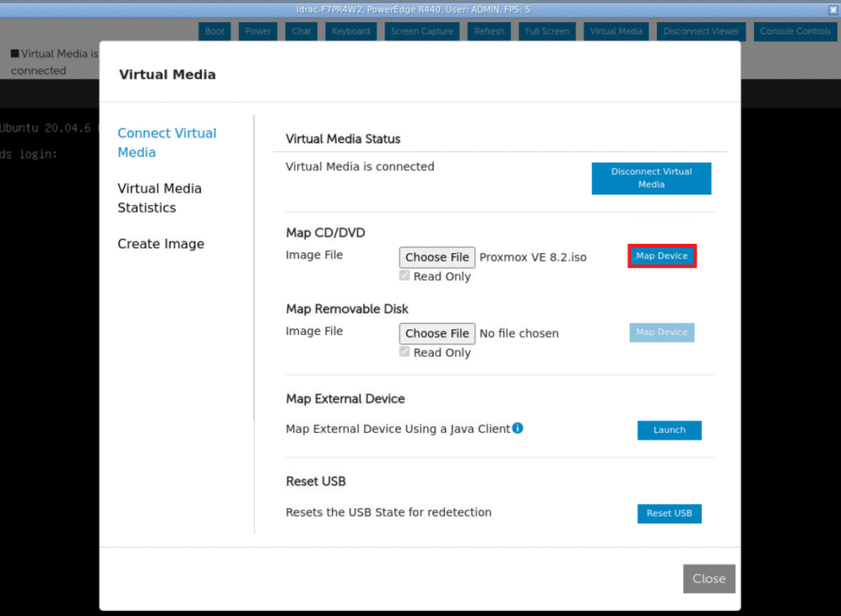This screenshot has height=616, width=841.
Task: Click Disconnect Viewer in the toolbar
Action: 701,30
